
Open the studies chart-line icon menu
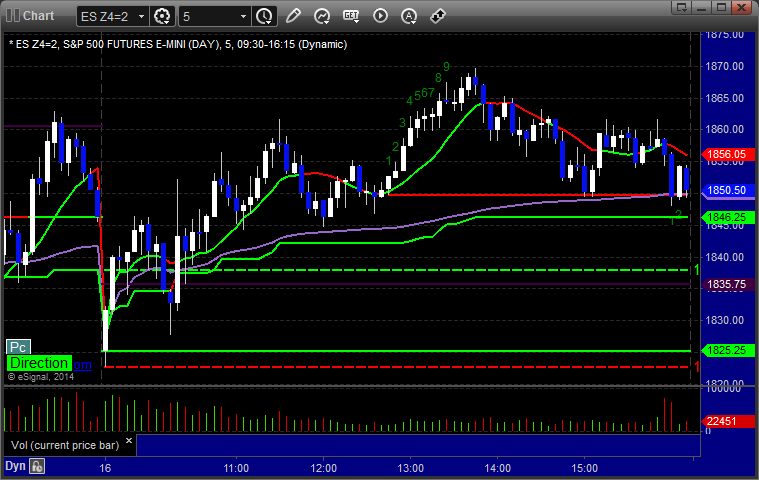[x=322, y=16]
